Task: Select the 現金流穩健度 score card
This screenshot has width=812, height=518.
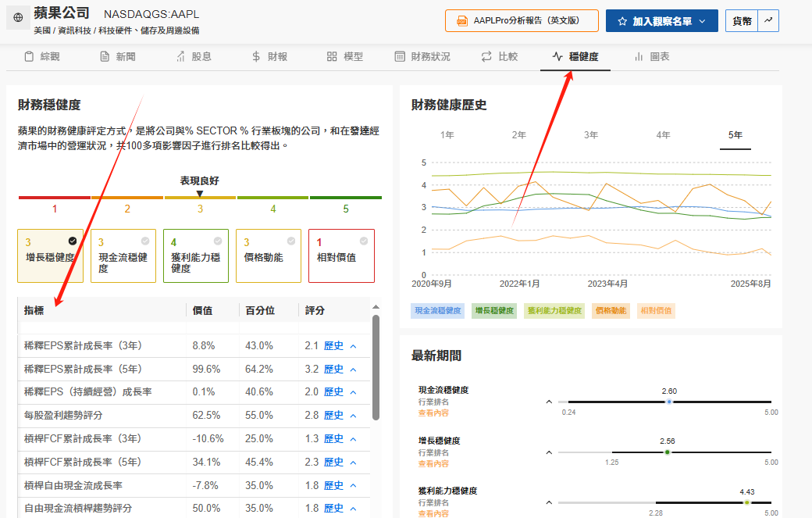Action: point(123,256)
